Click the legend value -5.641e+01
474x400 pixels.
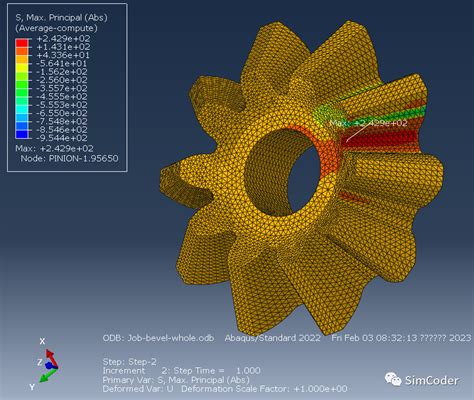click(62, 64)
